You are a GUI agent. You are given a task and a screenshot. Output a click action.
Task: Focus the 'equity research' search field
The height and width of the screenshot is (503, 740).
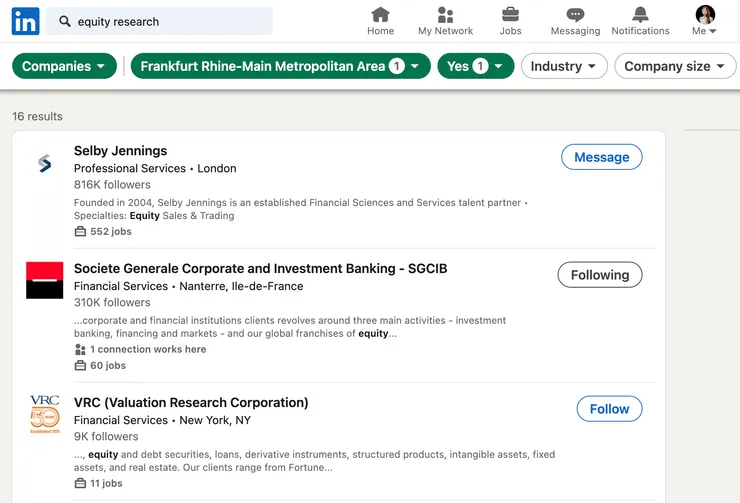point(160,21)
